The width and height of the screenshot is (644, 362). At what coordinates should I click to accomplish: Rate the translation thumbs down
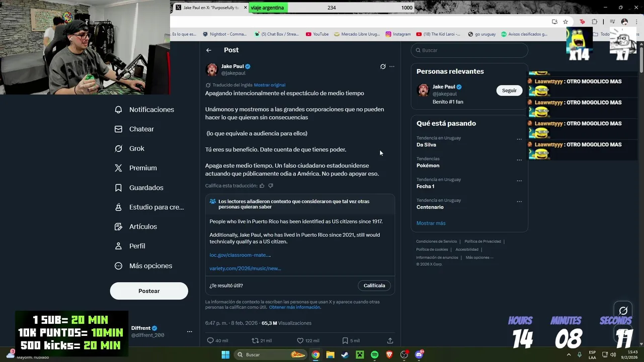[x=271, y=186]
